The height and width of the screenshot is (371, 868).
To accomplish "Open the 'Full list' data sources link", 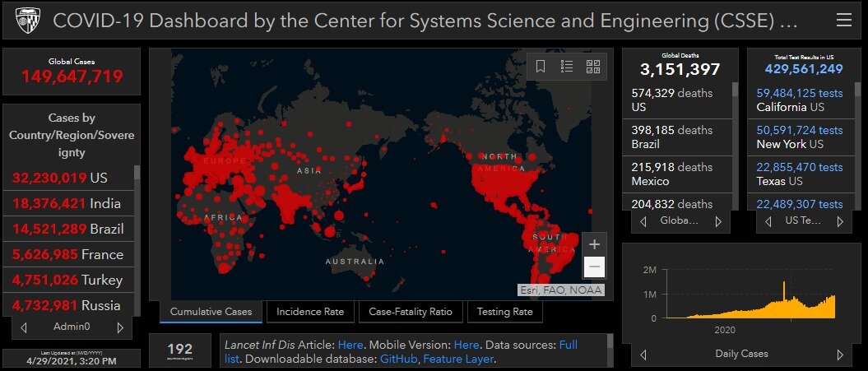I will 568,345.
